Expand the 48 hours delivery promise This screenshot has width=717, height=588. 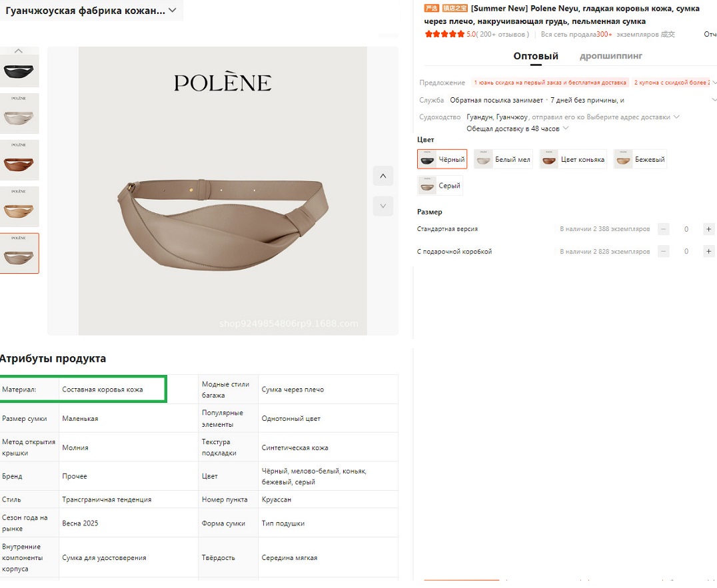(566, 128)
